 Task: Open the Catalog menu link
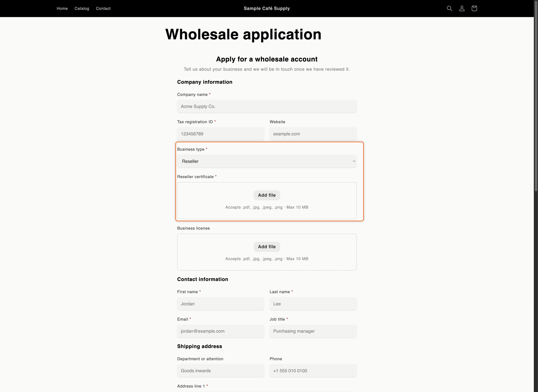pos(82,9)
